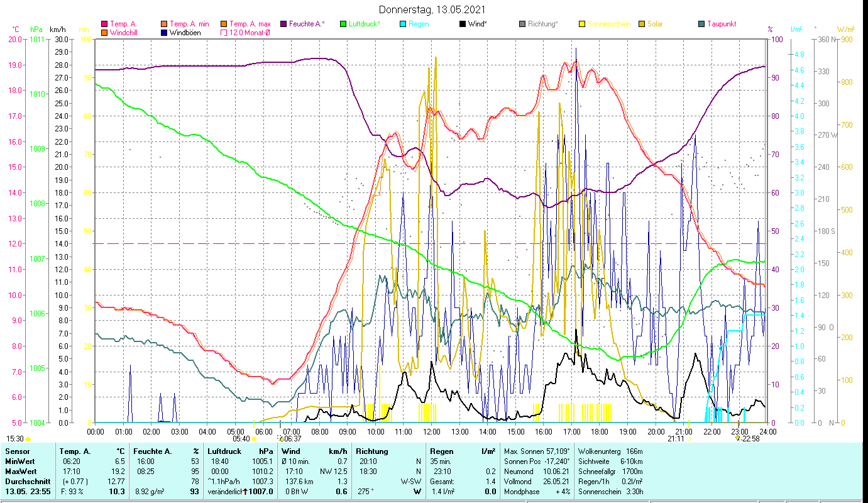The width and height of the screenshot is (868, 503).
Task: Click the moon icon beside 06:37
Action: coord(281,438)
